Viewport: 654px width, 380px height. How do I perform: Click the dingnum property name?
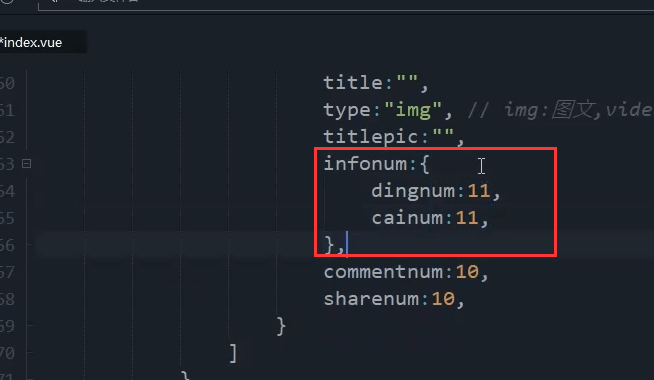(413, 191)
